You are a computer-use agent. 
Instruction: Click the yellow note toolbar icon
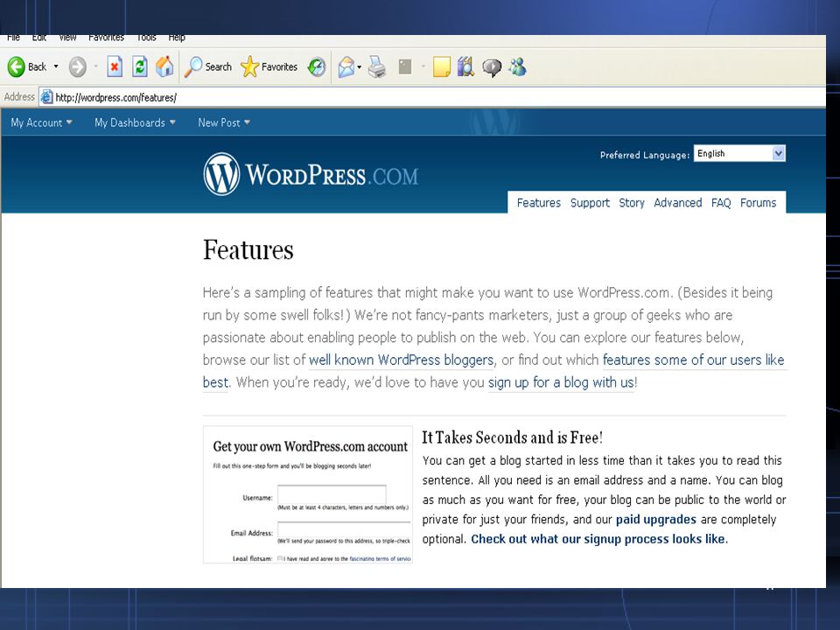[x=441, y=67]
